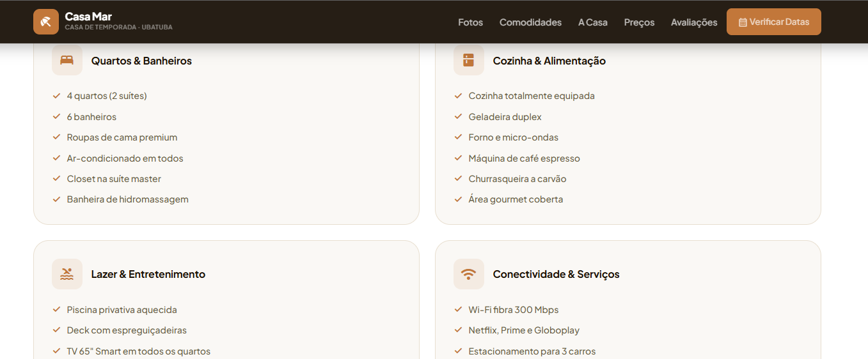Screen dimensions: 868x359
Task: Click the checkmark beside Roupas de cama premium
Action: pos(56,137)
